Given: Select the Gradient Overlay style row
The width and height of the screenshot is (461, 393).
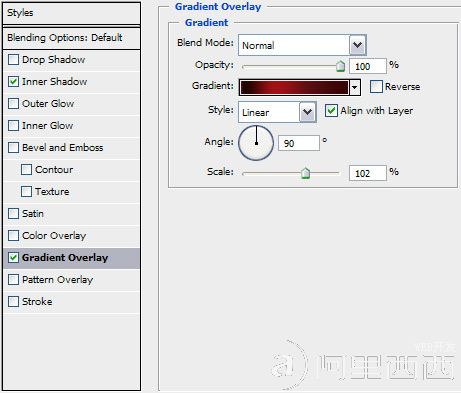Looking at the screenshot, I should [x=71, y=258].
